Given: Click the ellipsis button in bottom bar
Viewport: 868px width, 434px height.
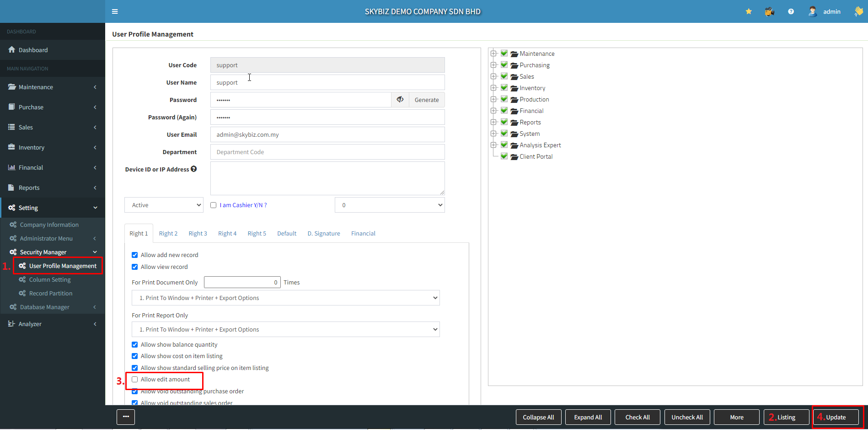Looking at the screenshot, I should (126, 417).
